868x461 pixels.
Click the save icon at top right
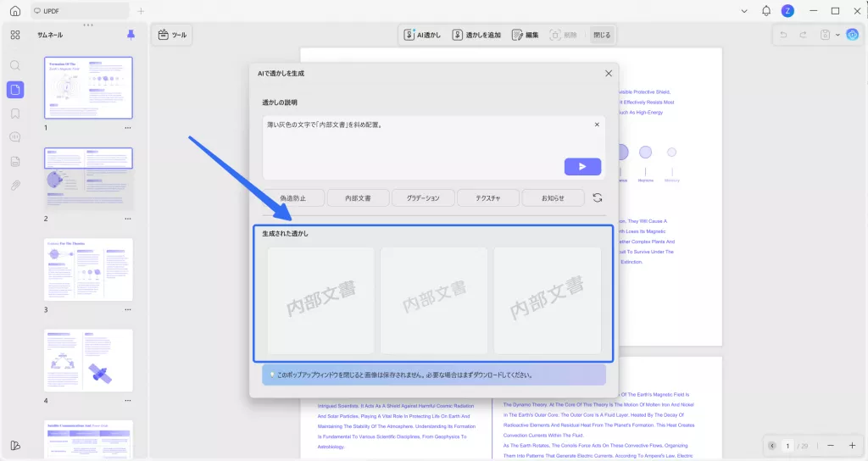coord(825,35)
